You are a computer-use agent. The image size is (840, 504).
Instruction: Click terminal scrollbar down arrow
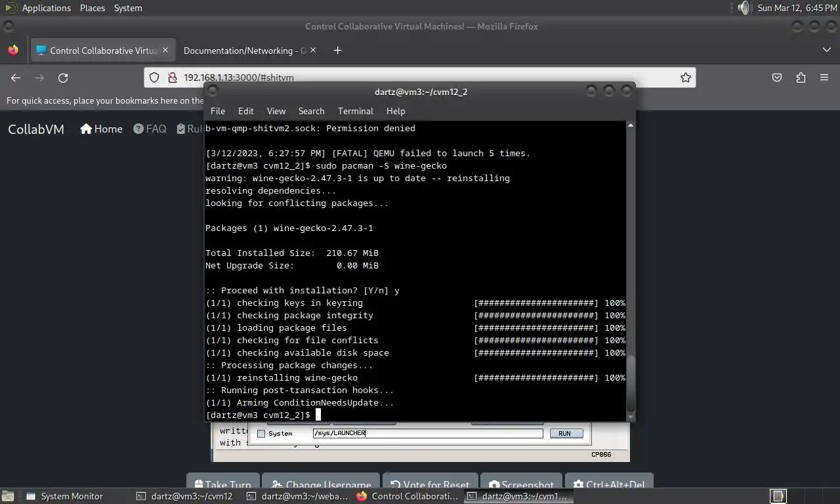click(631, 417)
